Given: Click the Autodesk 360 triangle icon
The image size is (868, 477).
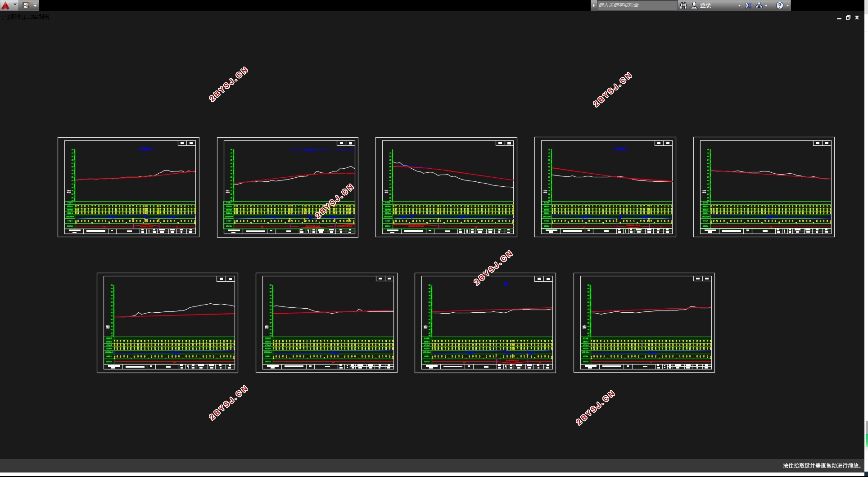Looking at the screenshot, I should (x=759, y=5).
